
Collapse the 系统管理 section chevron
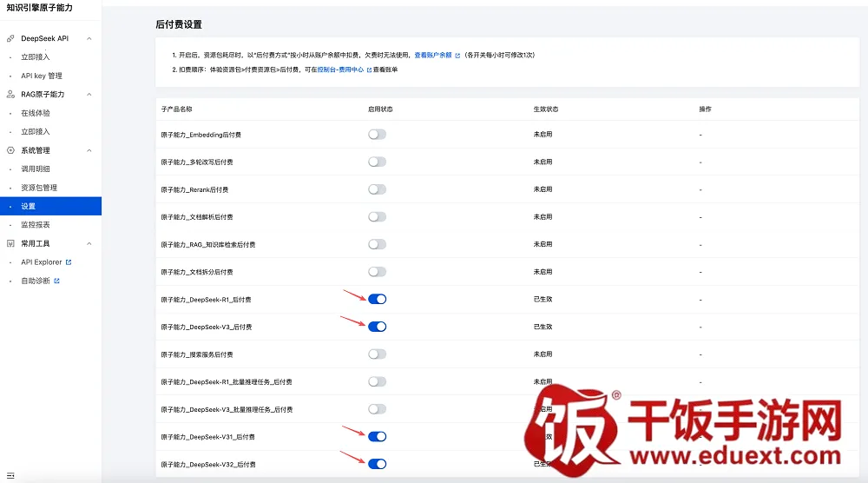pos(89,150)
